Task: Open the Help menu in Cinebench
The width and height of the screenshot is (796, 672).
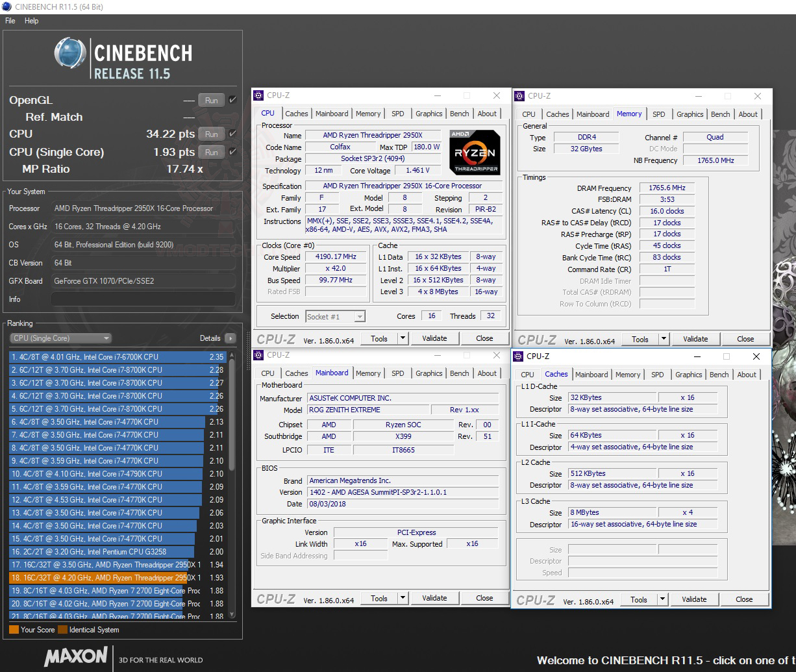Action: pos(32,21)
